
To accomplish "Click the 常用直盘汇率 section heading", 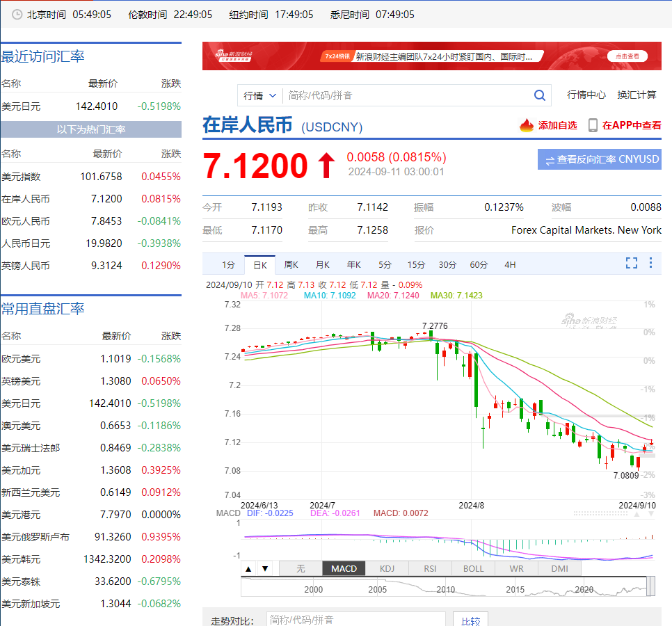I will pyautogui.click(x=43, y=309).
